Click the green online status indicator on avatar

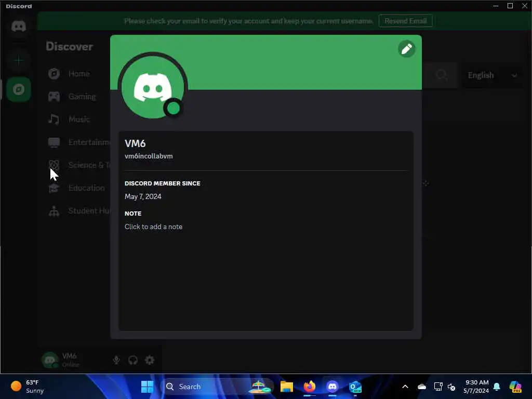click(174, 109)
